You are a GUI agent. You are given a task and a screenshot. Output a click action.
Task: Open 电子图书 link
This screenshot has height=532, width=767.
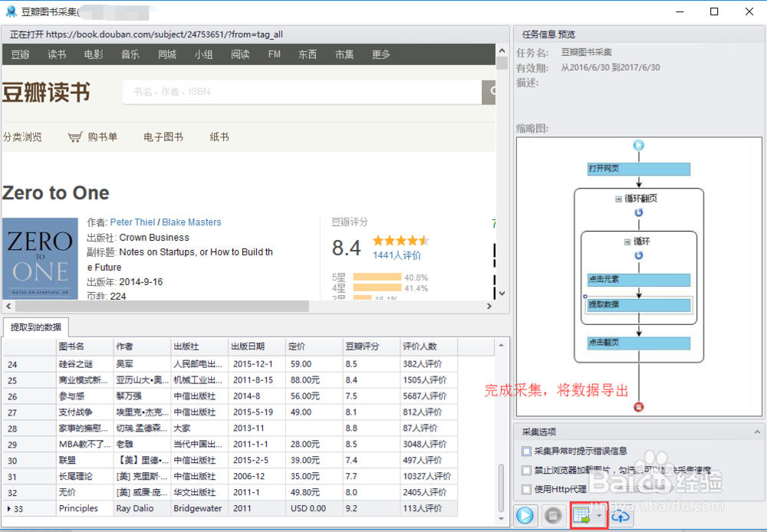click(x=163, y=137)
